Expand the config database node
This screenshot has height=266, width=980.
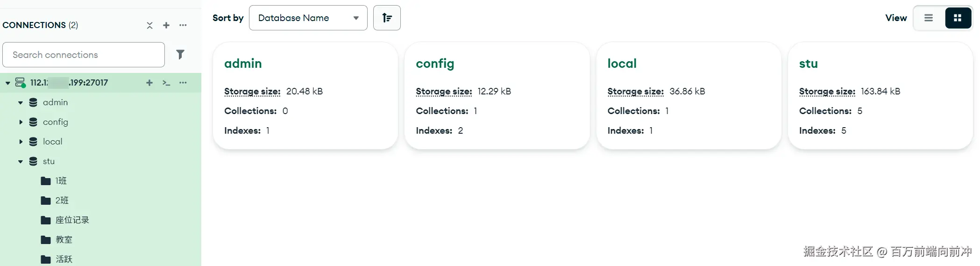click(x=21, y=122)
